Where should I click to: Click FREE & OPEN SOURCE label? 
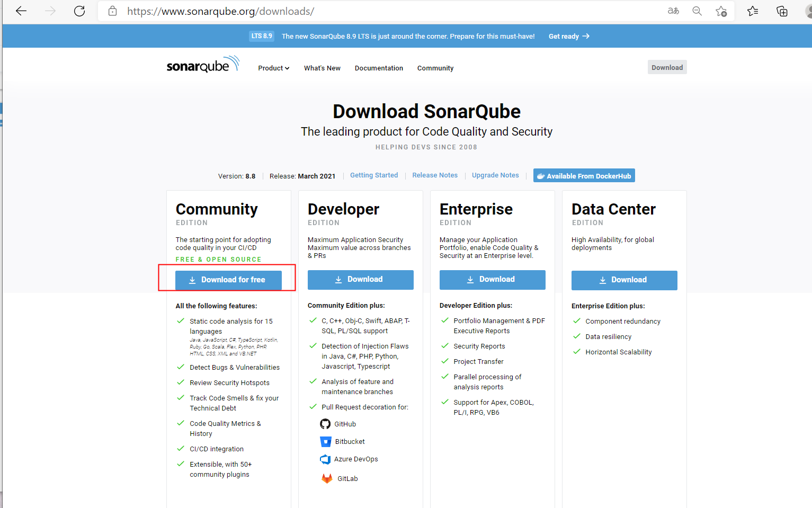[x=218, y=260]
